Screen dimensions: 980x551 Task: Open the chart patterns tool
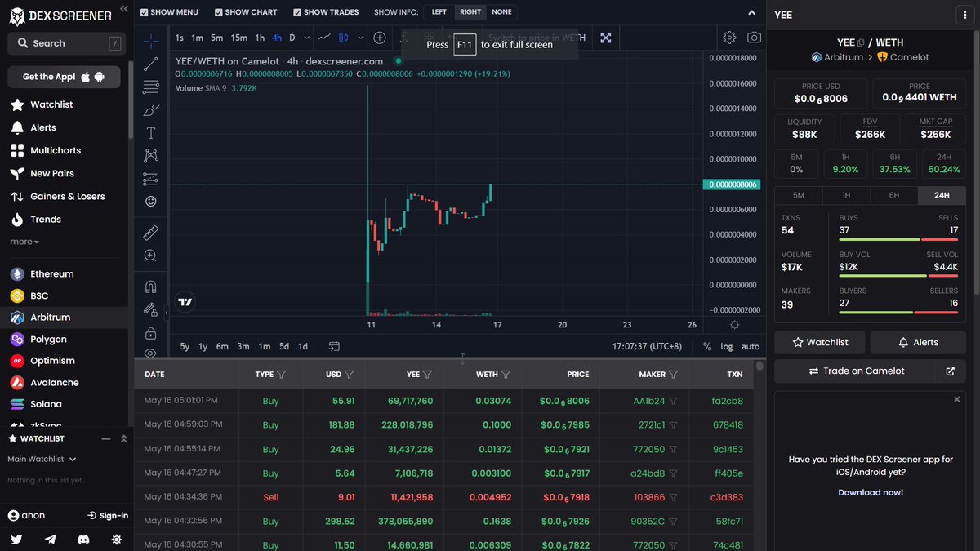tap(151, 155)
